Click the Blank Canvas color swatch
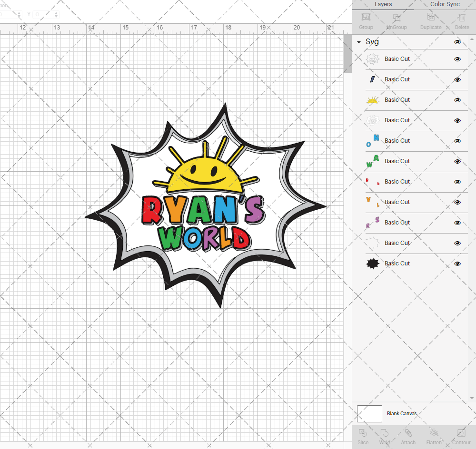Viewport: 476px width, 449px height. click(x=369, y=413)
